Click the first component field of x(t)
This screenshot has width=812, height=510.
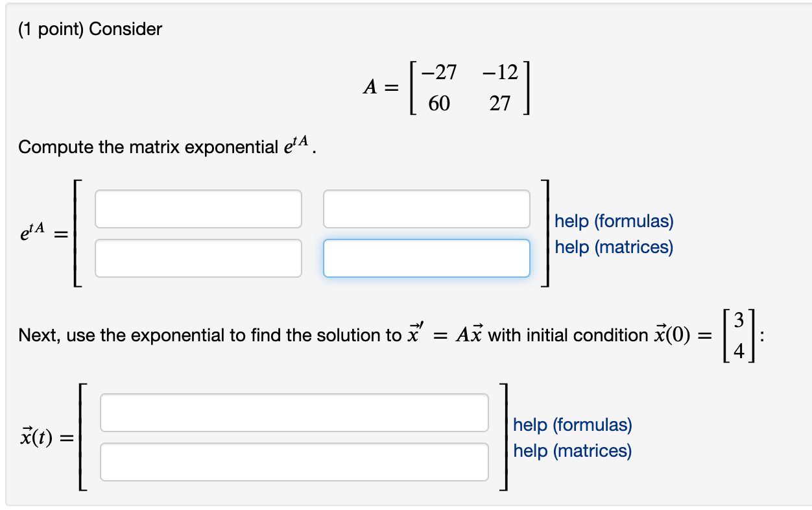click(294, 412)
